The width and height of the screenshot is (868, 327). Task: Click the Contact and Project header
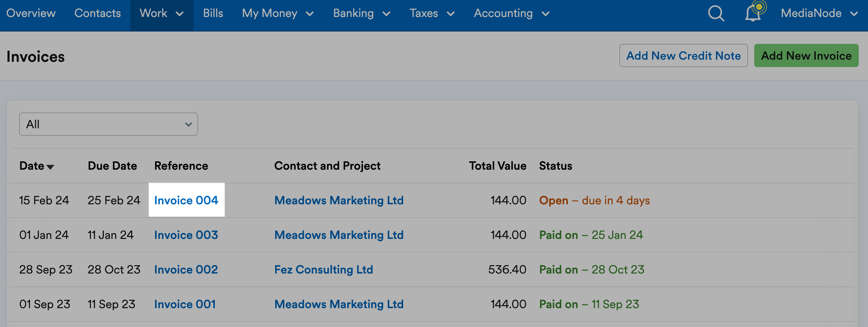point(327,166)
